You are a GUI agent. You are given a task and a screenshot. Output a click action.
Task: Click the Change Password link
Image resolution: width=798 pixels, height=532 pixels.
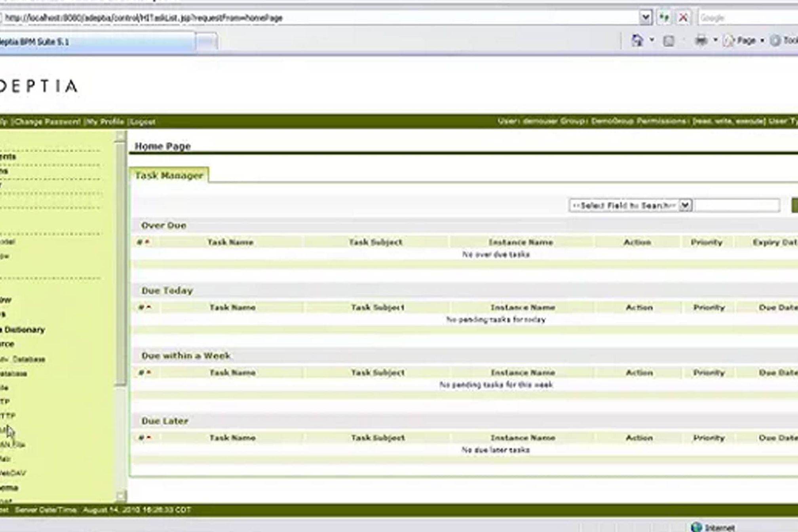(x=47, y=122)
